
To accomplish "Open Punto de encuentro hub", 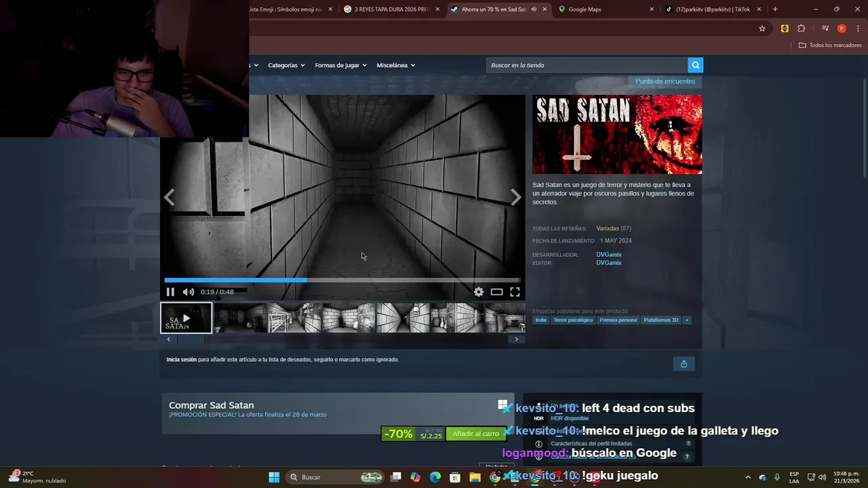I will (x=665, y=81).
